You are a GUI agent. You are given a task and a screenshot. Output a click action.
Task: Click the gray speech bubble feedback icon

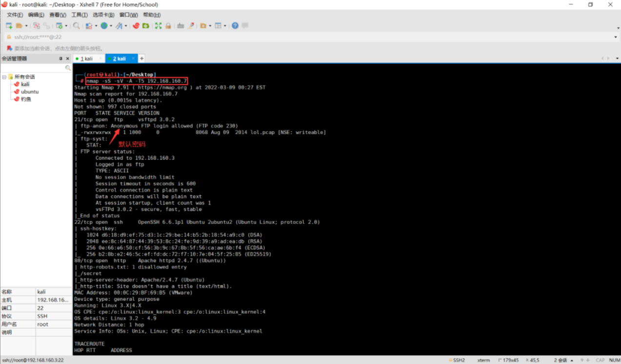click(245, 25)
